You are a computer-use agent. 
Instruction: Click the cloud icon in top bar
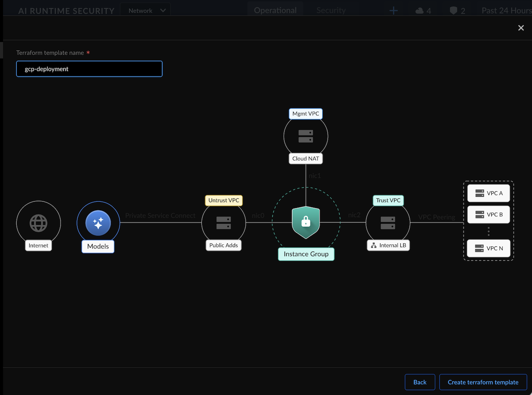420,11
